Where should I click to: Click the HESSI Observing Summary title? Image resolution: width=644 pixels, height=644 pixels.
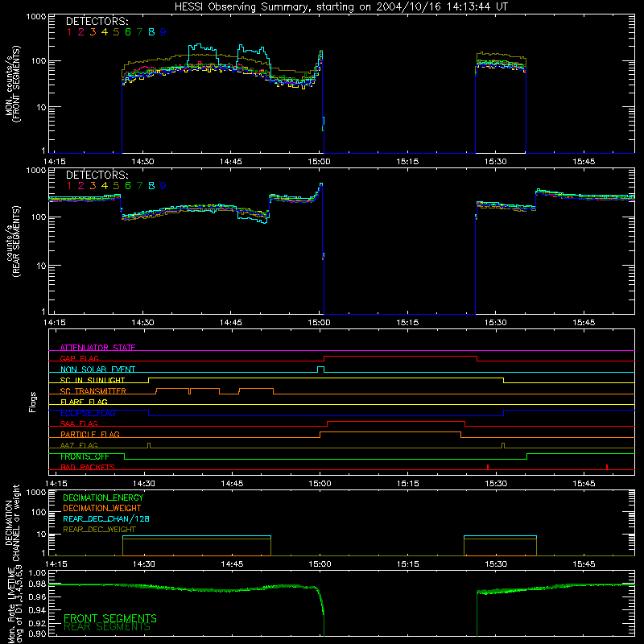pyautogui.click(x=341, y=7)
